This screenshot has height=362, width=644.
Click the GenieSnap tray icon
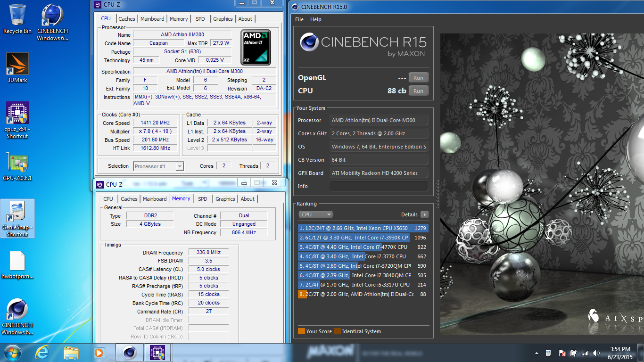click(549, 353)
